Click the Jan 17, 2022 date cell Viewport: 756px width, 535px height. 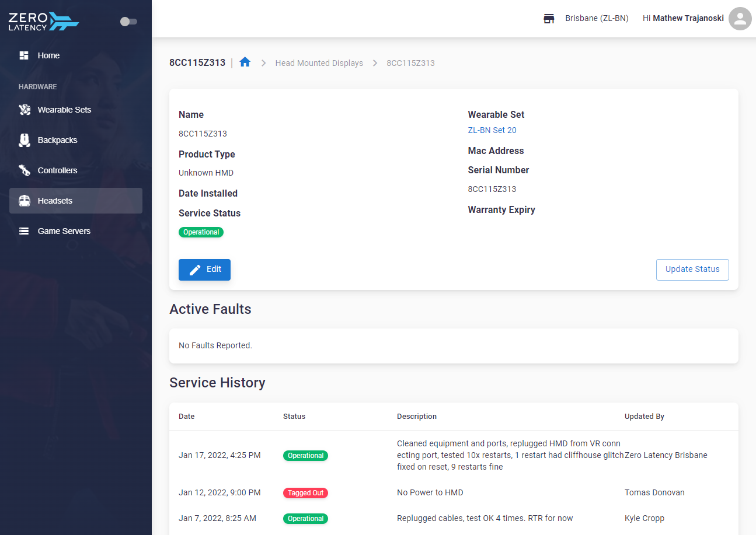(x=220, y=455)
